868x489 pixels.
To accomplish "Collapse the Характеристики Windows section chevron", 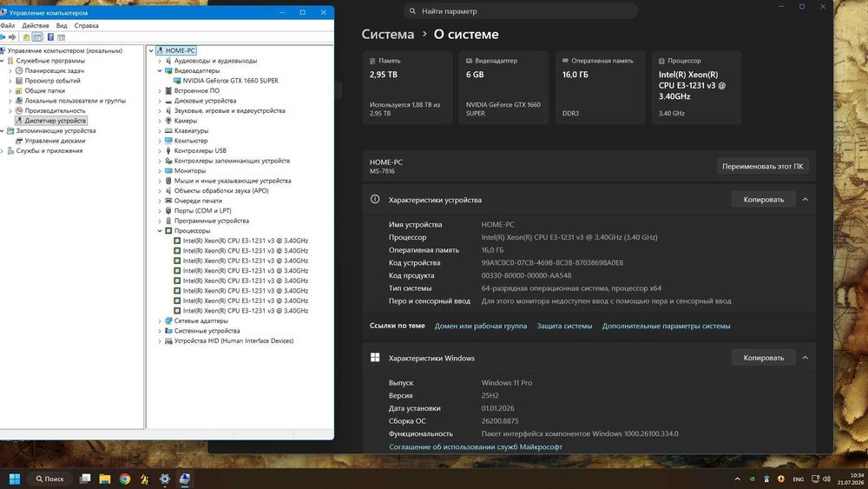I will tap(806, 358).
